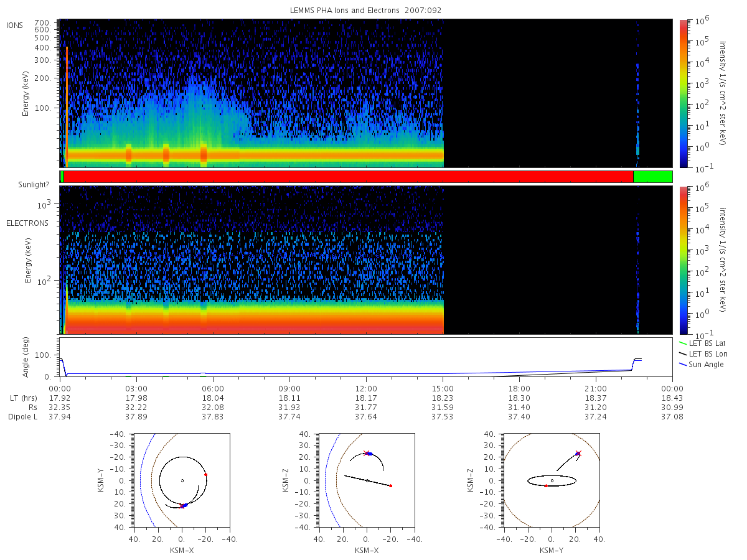This screenshot has width=747, height=560.
Task: Click the red dot in the KSM-Y/KSM-Z plot
Action: 545,485
